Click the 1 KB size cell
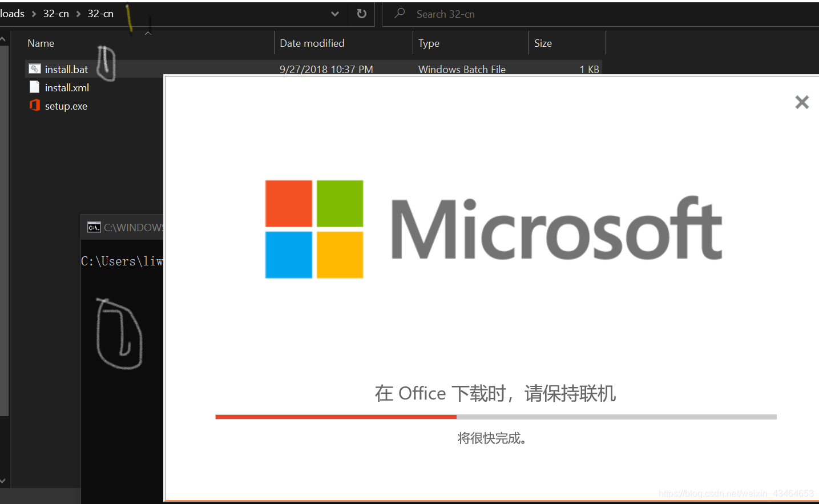Screen dimensions: 819x504 click(590, 69)
